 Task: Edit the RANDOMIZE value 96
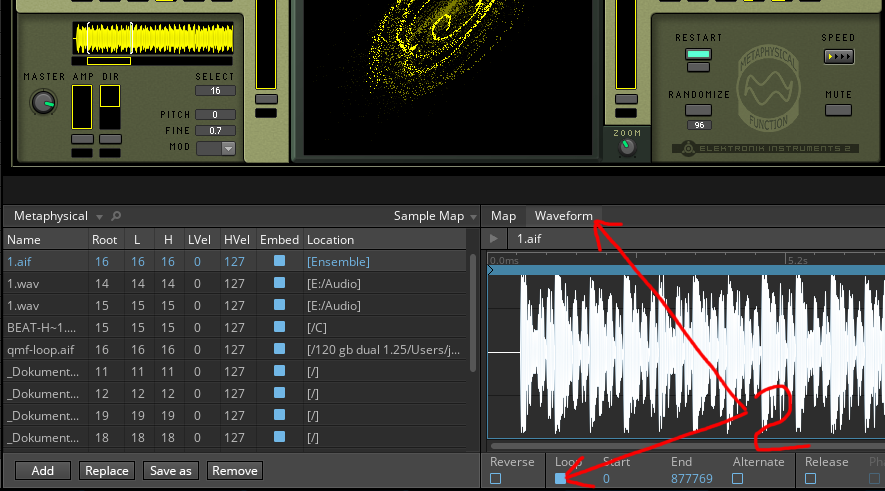tap(699, 125)
